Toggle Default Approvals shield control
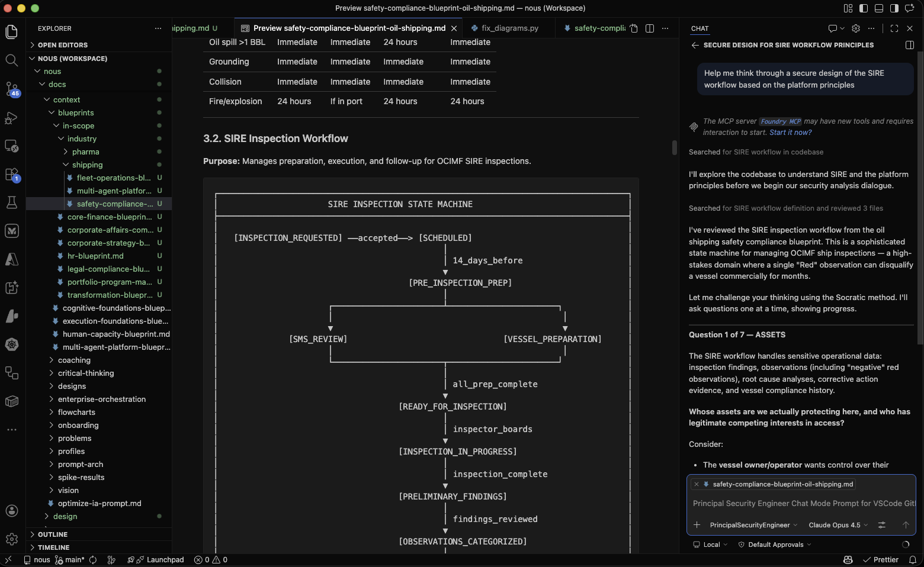 774,545
